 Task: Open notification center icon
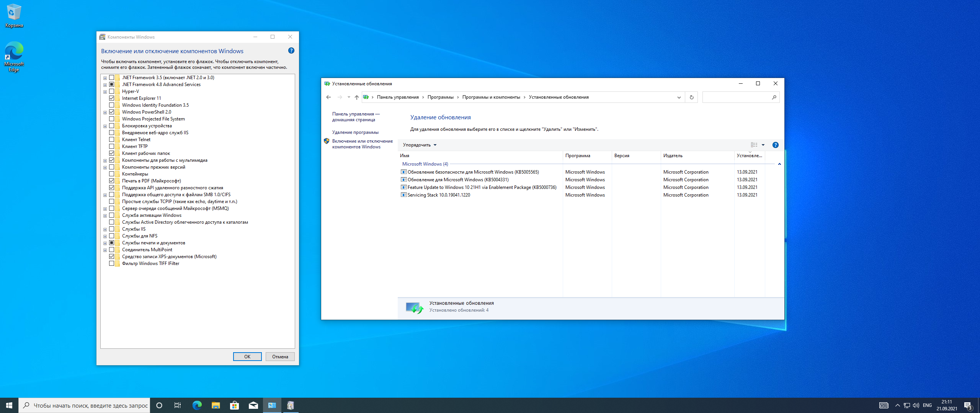(968, 405)
